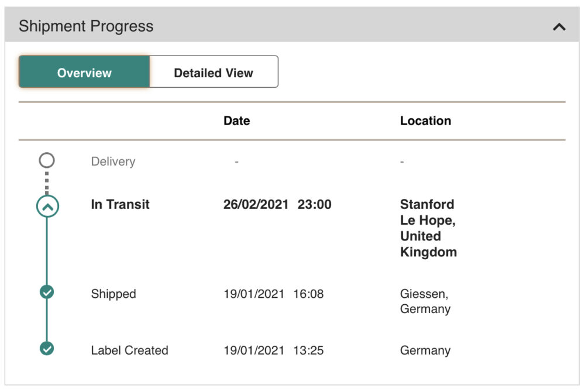Click the Shipment Progress header title
This screenshot has width=585, height=392.
[86, 26]
